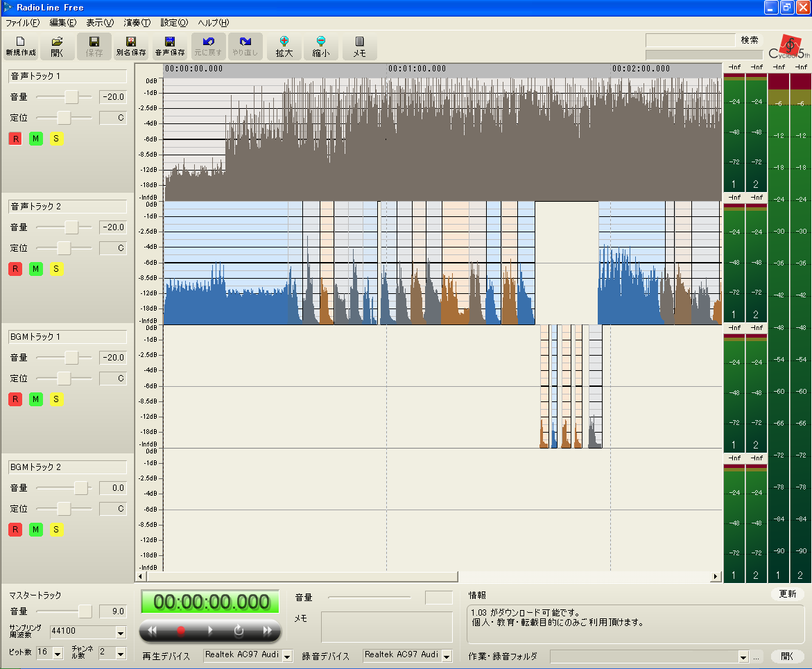Solo 音声トラック 1
This screenshot has width=812, height=669.
56,139
